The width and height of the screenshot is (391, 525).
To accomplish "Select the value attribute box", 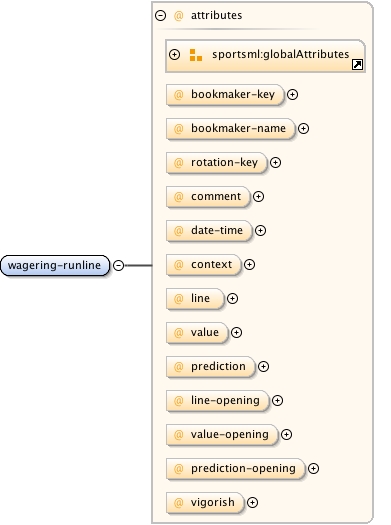I will pos(197,332).
